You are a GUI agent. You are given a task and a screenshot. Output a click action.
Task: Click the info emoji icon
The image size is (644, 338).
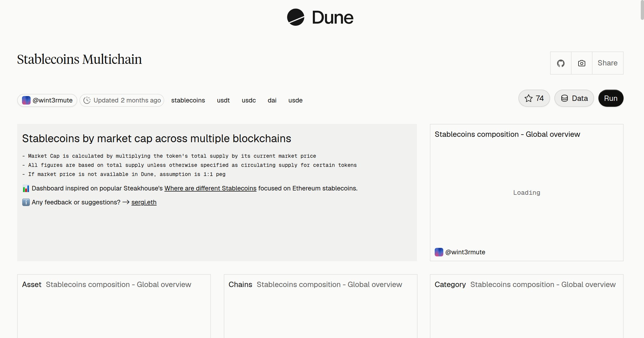point(26,202)
